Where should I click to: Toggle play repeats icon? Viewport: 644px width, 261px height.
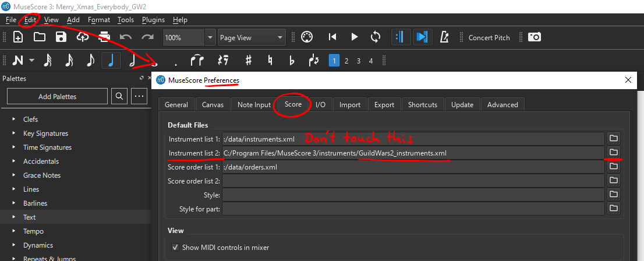(x=399, y=37)
